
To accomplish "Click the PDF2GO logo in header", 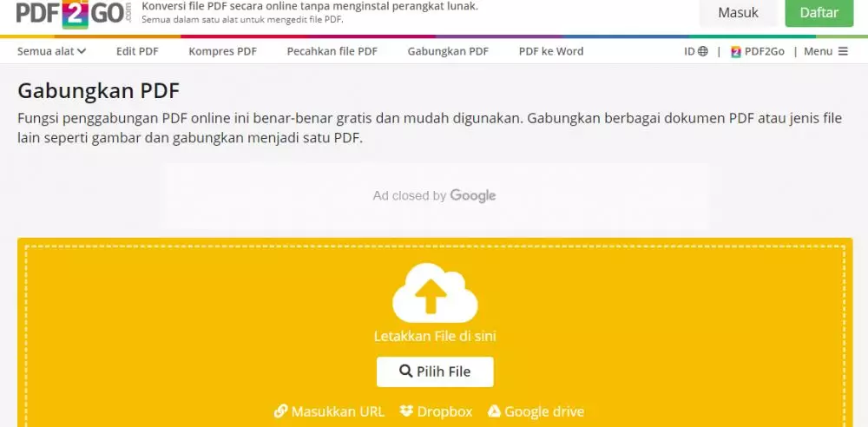I will click(x=74, y=14).
